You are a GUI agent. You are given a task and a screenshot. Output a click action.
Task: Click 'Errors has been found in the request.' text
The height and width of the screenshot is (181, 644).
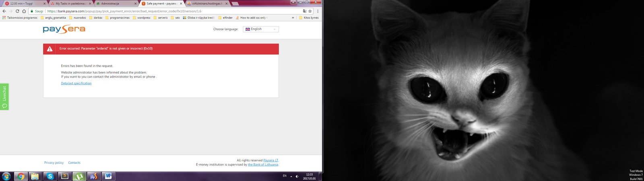(x=87, y=66)
